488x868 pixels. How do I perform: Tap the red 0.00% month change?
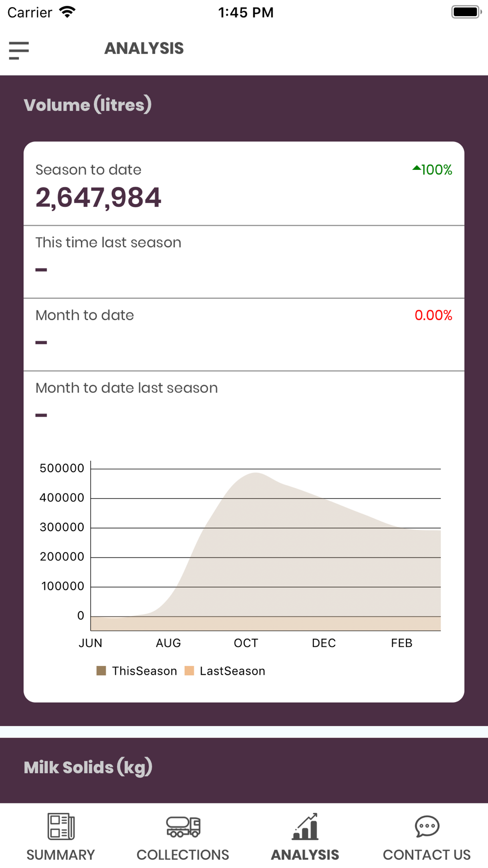(x=433, y=315)
